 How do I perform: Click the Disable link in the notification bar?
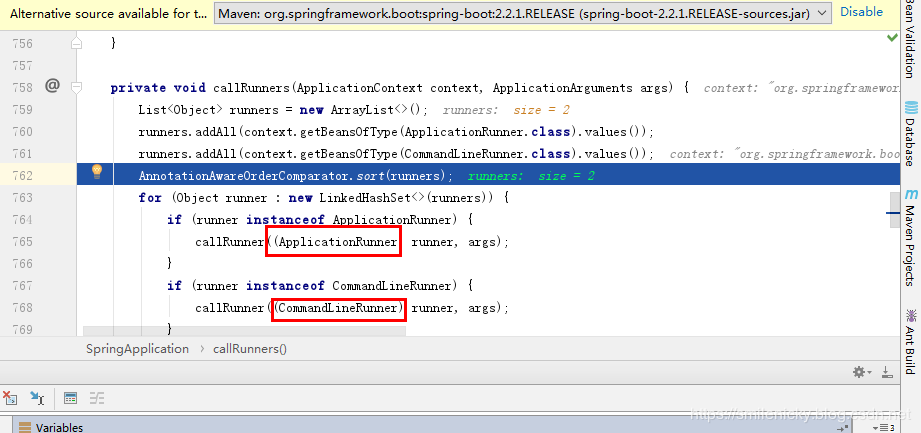coord(861,12)
